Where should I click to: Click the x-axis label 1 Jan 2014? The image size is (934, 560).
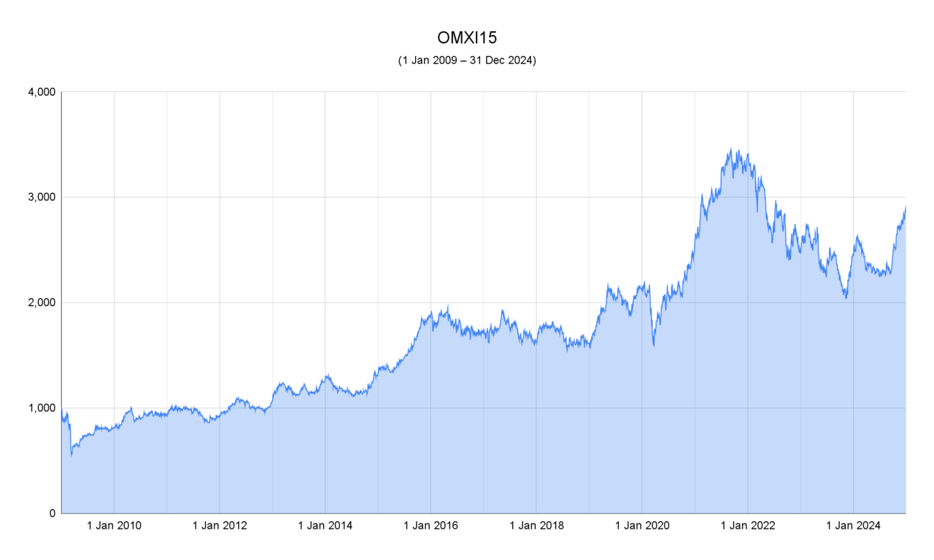325,525
